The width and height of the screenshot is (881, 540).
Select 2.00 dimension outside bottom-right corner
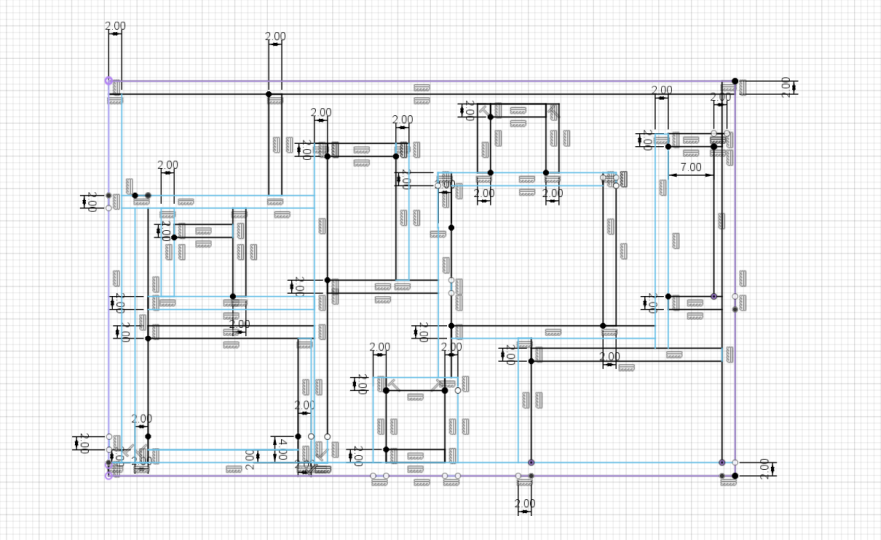763,465
